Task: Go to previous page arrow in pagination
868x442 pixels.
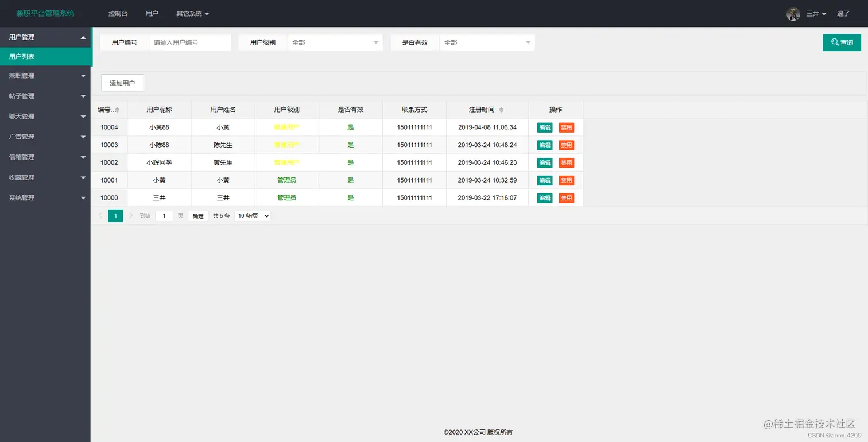Action: [100, 216]
